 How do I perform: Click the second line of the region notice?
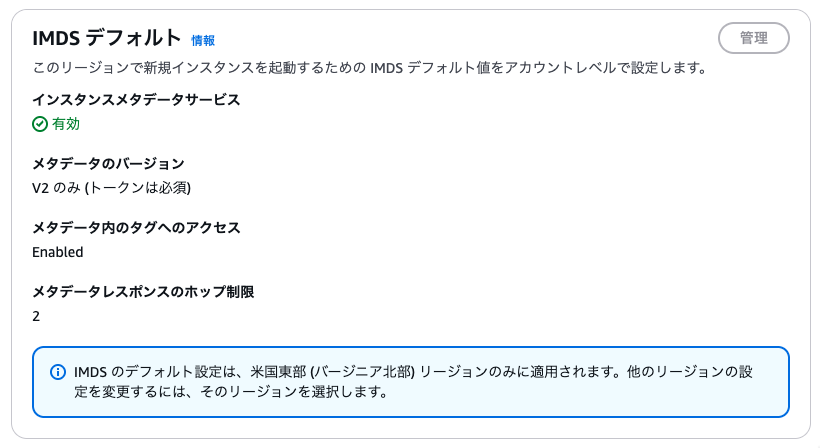tap(231, 392)
